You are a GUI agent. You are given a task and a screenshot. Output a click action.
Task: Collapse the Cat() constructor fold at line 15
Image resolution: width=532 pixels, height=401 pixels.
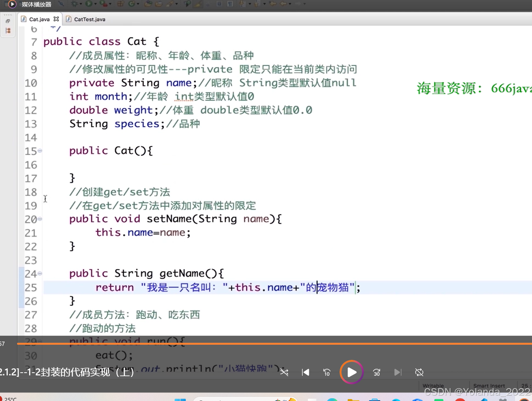[40, 151]
